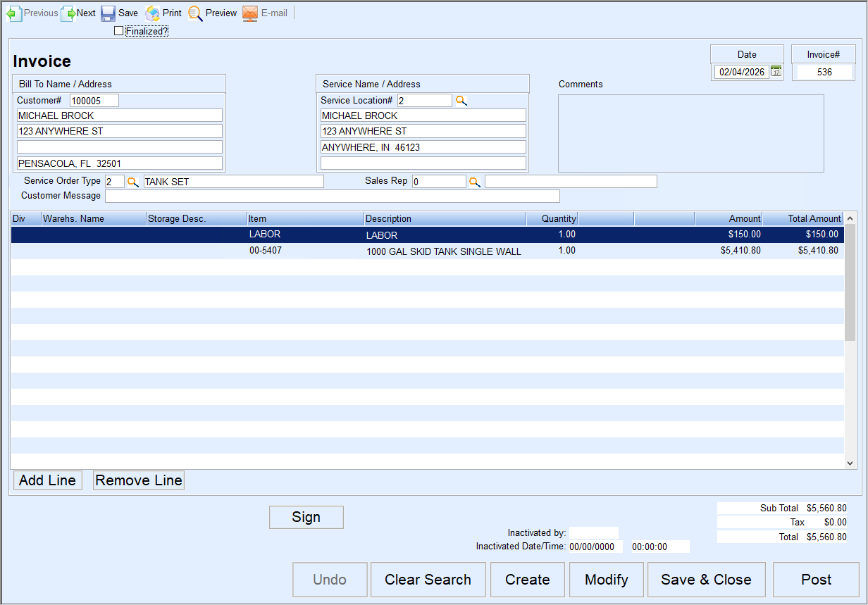
Task: Click the Remove Line button
Action: point(139,480)
